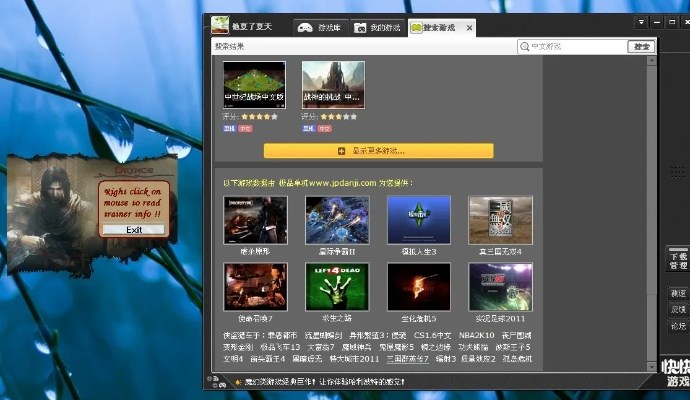
Task: Click the 模拟人生3 caption text
Action: point(418,252)
